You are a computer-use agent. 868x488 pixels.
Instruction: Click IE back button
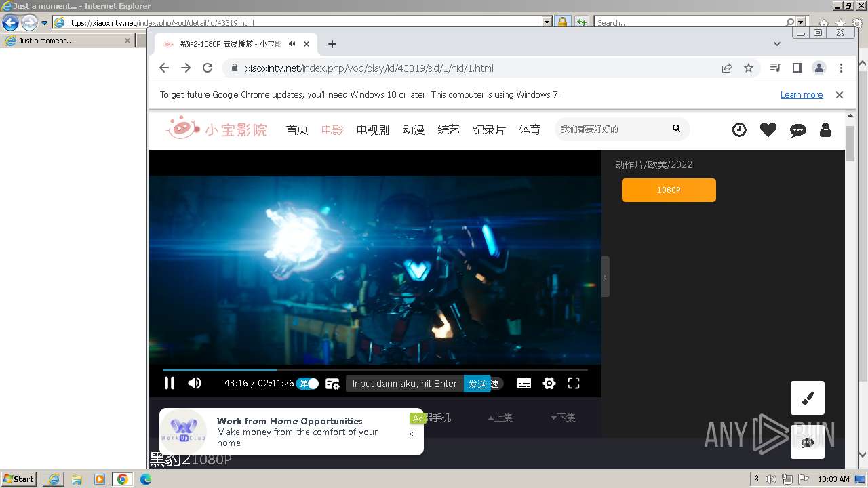click(x=10, y=22)
